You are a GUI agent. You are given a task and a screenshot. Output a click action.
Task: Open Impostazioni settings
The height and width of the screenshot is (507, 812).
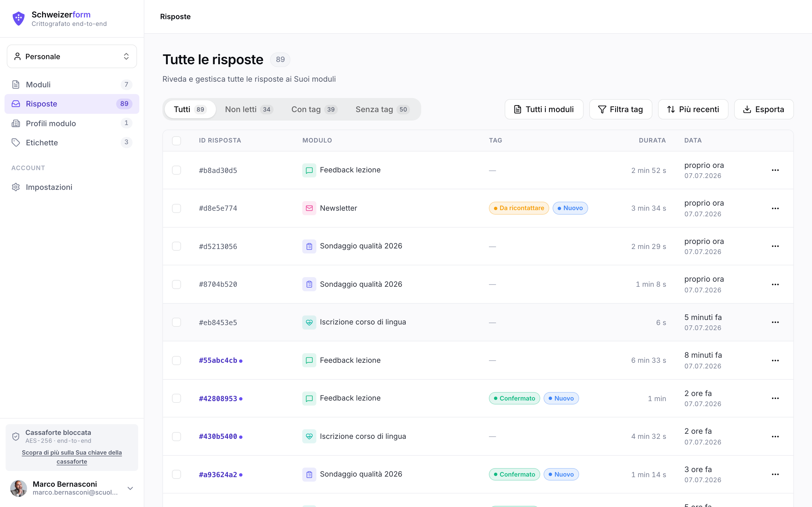click(x=72, y=187)
